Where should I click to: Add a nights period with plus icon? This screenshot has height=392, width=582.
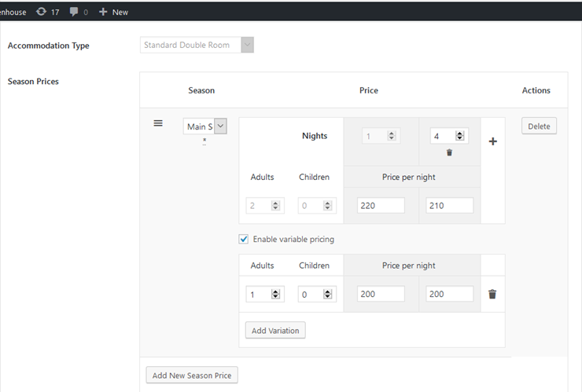[493, 141]
